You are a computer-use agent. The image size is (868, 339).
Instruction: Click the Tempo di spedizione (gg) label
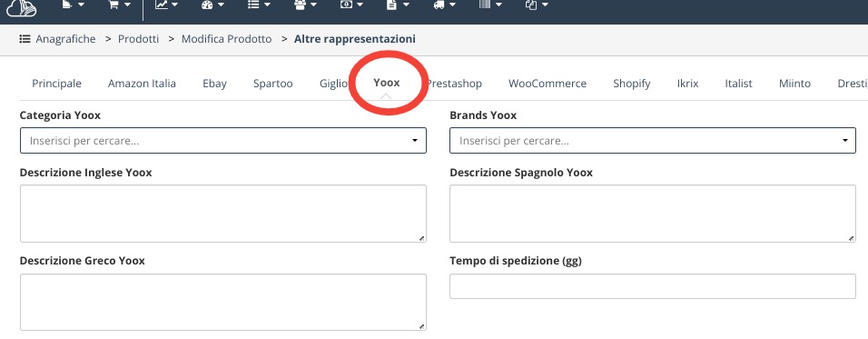tap(516, 260)
